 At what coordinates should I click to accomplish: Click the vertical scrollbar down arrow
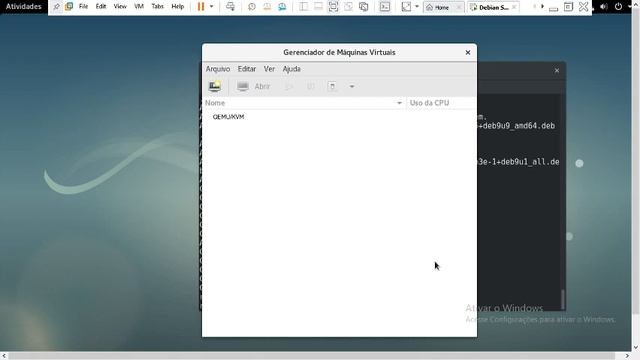coord(636,347)
